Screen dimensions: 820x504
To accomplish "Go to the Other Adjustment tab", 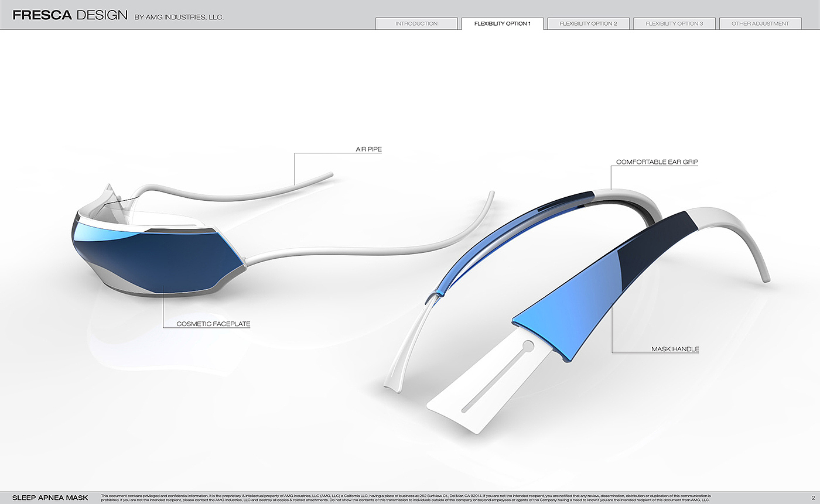I will click(x=760, y=24).
